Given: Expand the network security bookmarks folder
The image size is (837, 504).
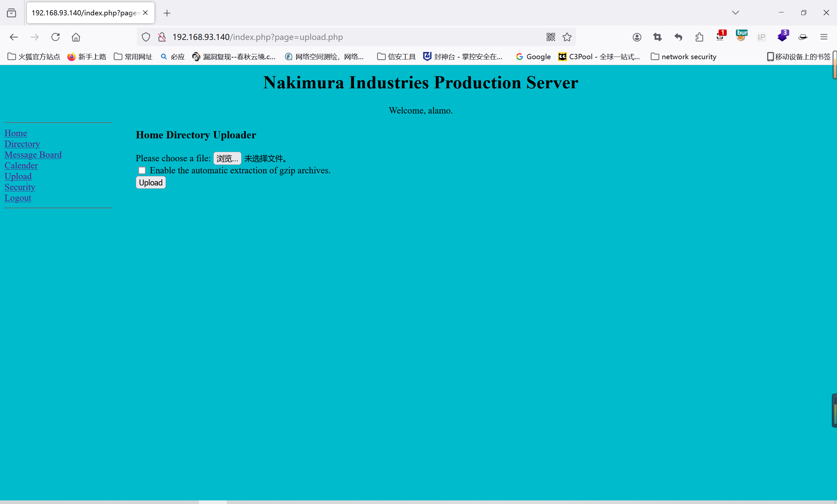Looking at the screenshot, I should point(683,57).
